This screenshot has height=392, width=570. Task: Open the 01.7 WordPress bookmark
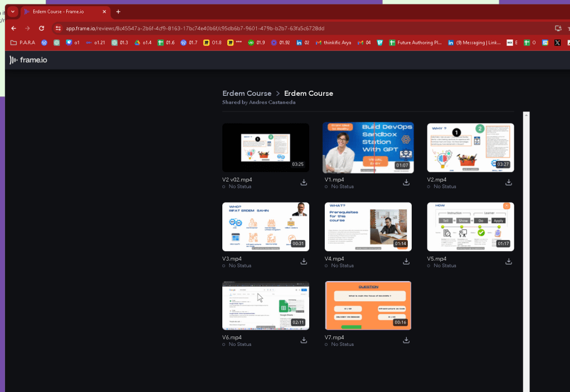tap(189, 42)
